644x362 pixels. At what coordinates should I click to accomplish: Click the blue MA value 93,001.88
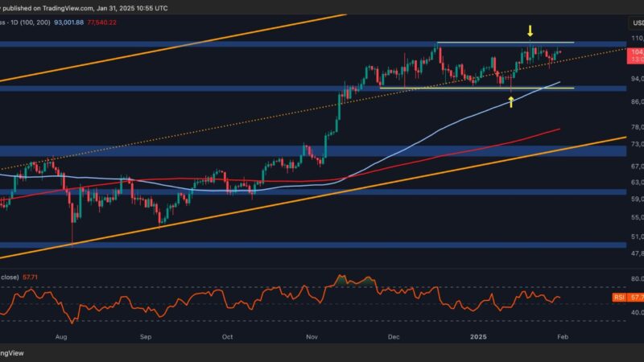[68, 23]
